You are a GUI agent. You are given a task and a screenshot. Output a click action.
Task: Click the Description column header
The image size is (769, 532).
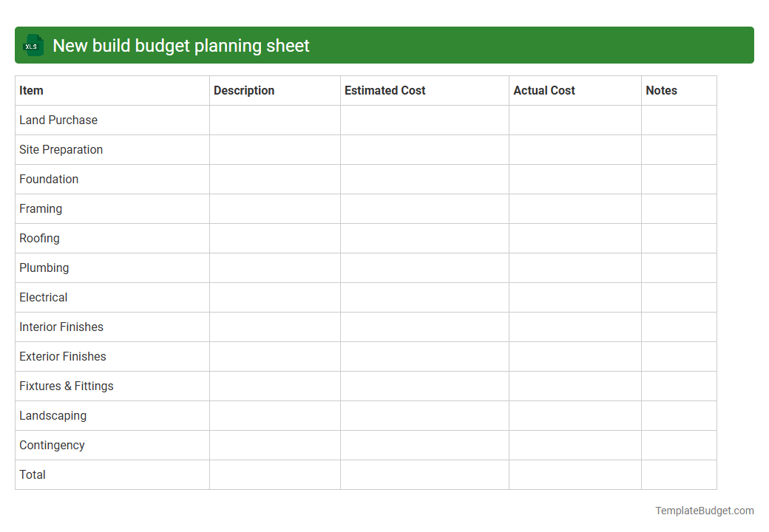(x=244, y=90)
